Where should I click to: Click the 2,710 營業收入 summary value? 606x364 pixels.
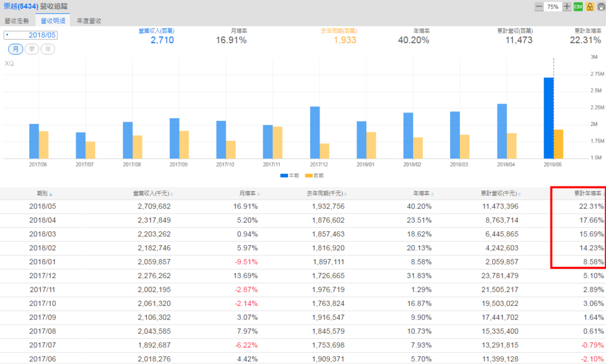click(x=162, y=40)
